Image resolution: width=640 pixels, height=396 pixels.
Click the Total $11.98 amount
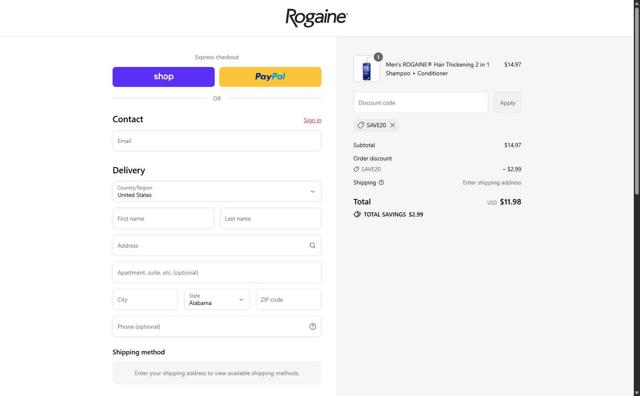click(x=510, y=202)
